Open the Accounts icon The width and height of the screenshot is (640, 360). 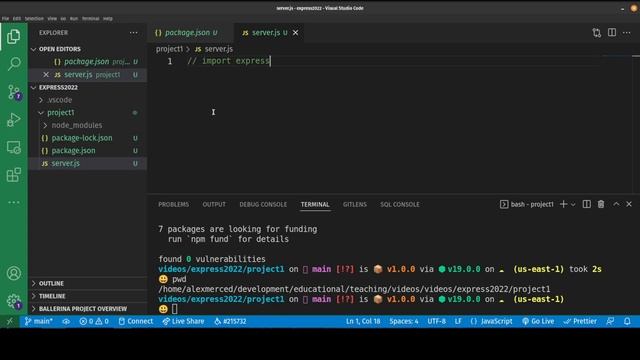point(13,273)
